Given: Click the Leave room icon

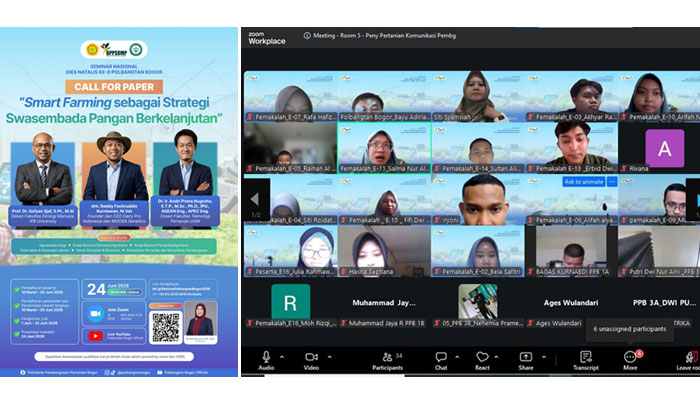Looking at the screenshot, I should (692, 357).
